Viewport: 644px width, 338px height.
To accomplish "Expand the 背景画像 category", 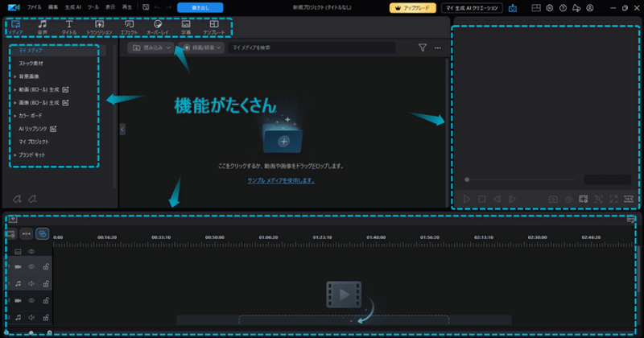I will pos(15,76).
